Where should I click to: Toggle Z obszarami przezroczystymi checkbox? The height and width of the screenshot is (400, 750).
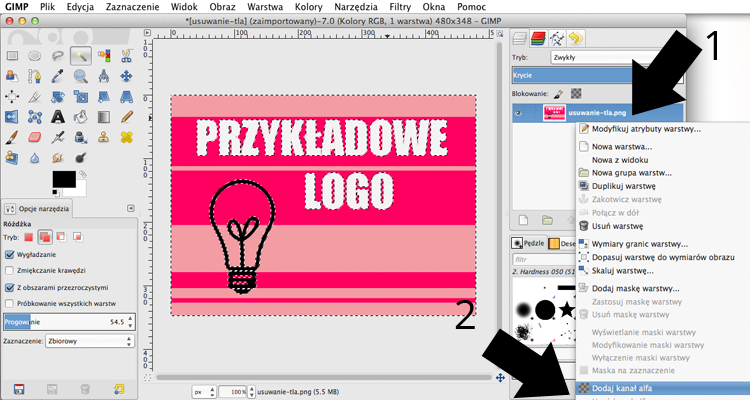tap(9, 288)
